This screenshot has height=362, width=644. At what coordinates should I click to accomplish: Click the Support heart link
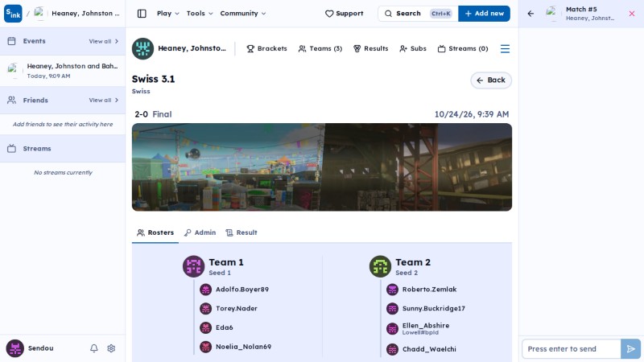[345, 14]
